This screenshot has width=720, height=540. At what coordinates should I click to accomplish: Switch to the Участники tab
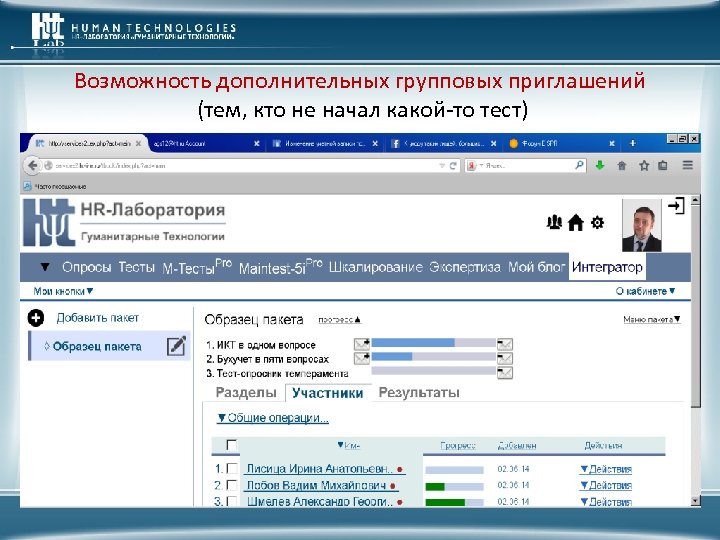tap(328, 393)
